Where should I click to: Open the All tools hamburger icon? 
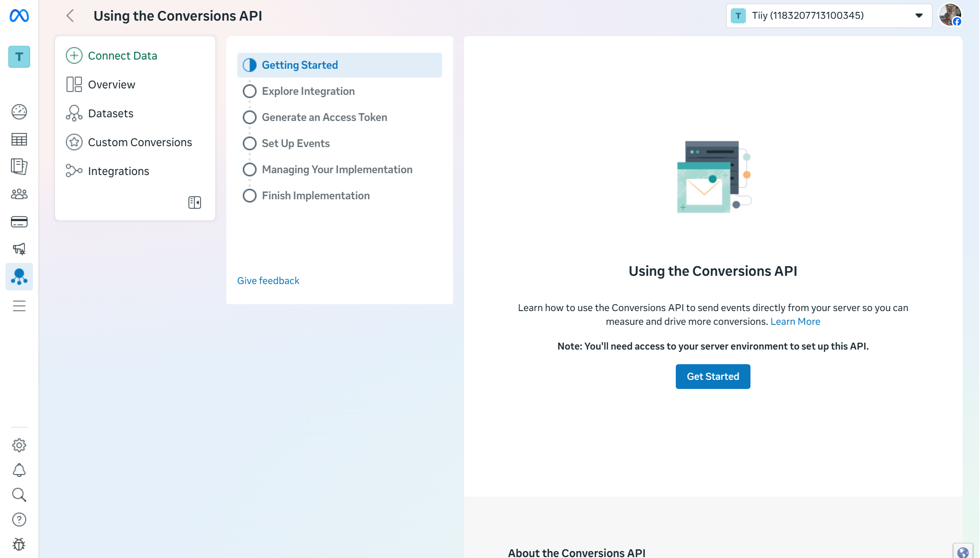[19, 306]
